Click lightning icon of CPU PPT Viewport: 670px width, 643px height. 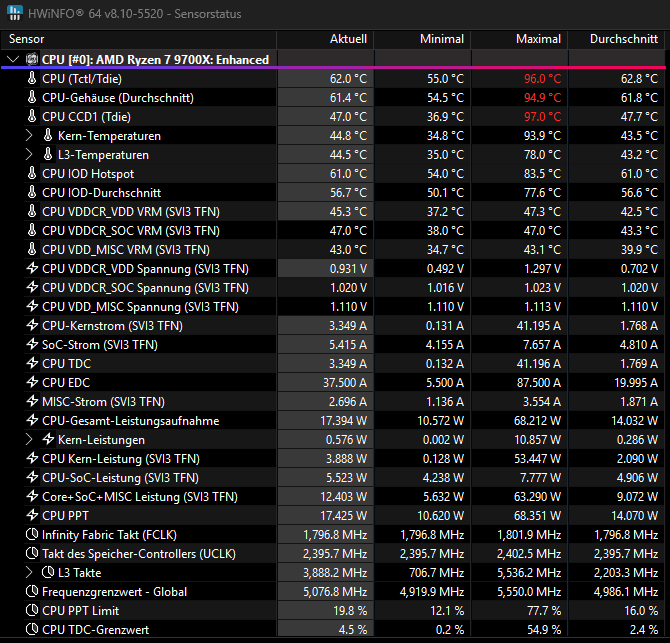pyautogui.click(x=32, y=515)
